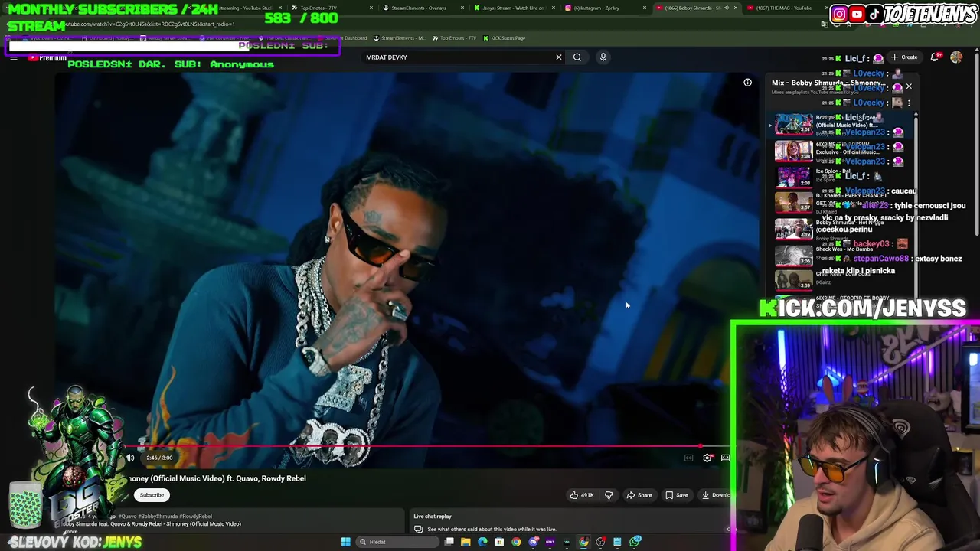980x551 pixels.
Task: Open YouTube hamburger guide menu
Action: [14, 57]
